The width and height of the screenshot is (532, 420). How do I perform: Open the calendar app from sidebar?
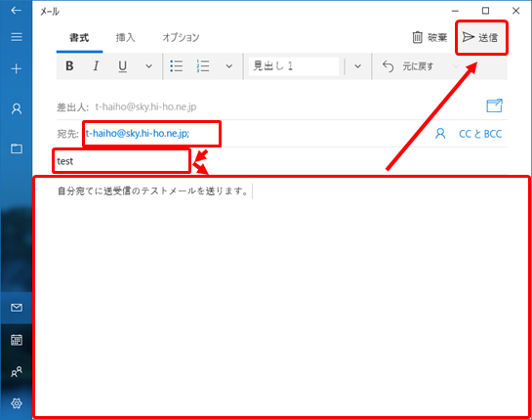[x=17, y=340]
